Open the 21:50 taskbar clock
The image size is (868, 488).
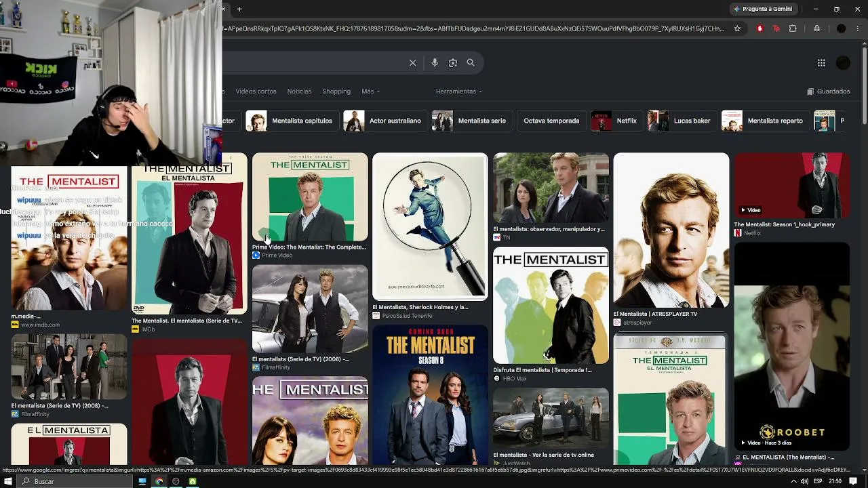tap(835, 481)
